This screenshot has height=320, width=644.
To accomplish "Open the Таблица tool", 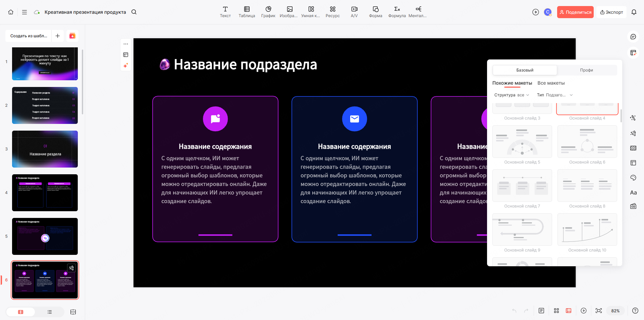I will click(247, 12).
